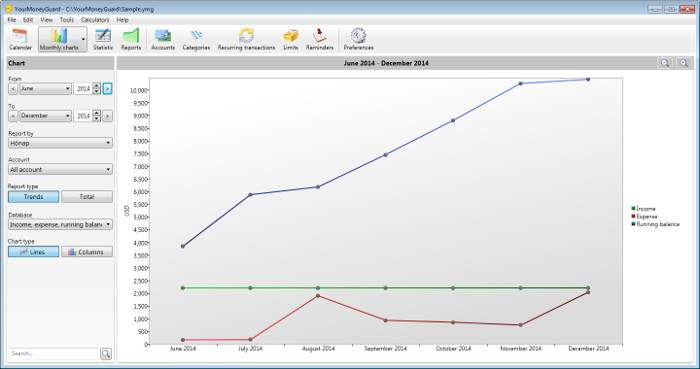Open the Accounts manager
The width and height of the screenshot is (700, 369).
pyautogui.click(x=163, y=39)
